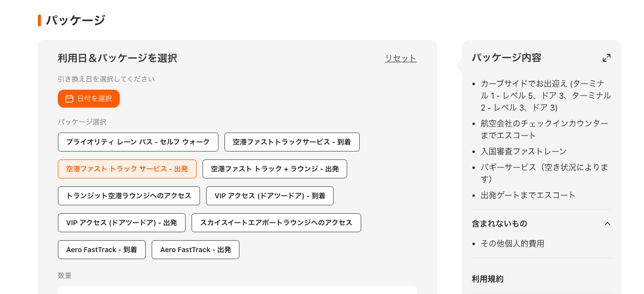Pick VIP アクセス (ドアツードア) - 到着
This screenshot has height=294, width=644.
click(x=270, y=196)
